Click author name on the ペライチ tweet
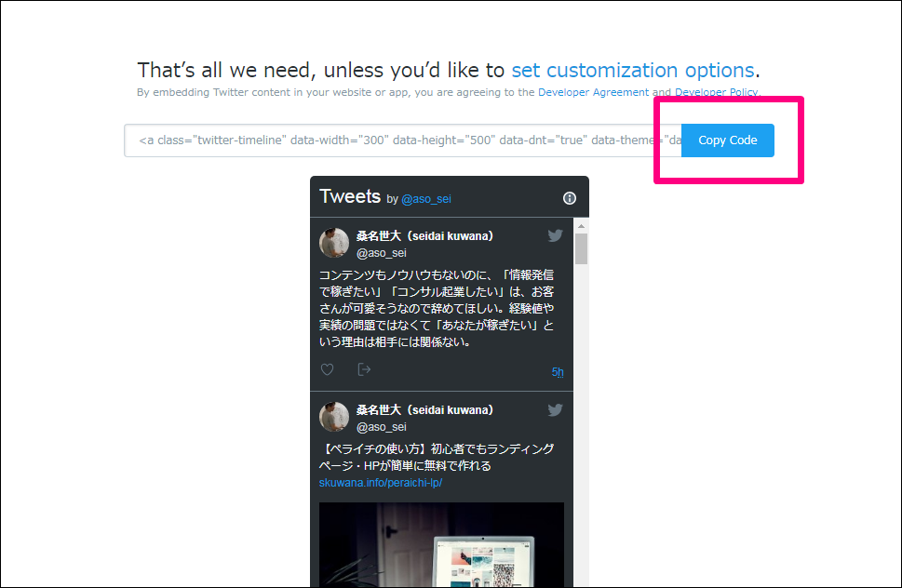902x588 pixels. click(424, 409)
